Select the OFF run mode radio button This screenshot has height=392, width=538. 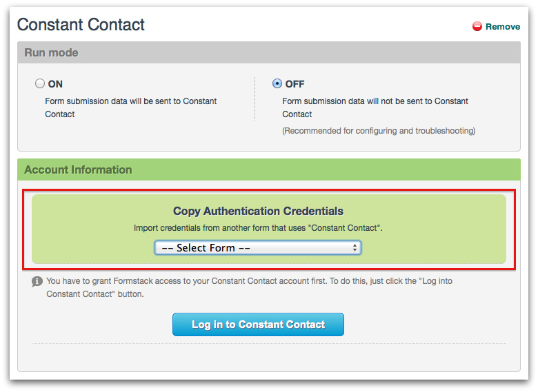coord(277,83)
